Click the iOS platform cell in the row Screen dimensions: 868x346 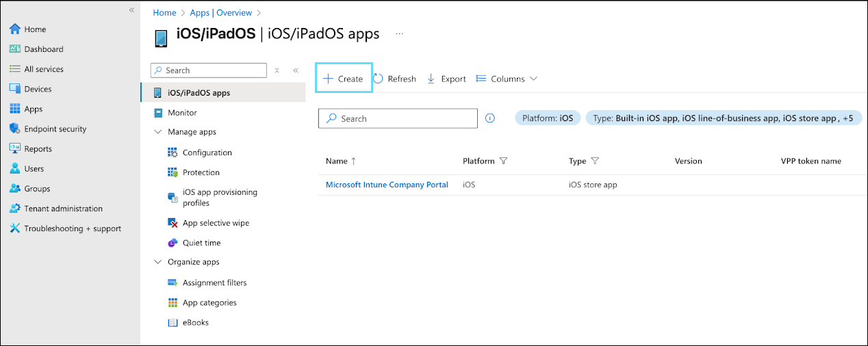click(x=469, y=185)
